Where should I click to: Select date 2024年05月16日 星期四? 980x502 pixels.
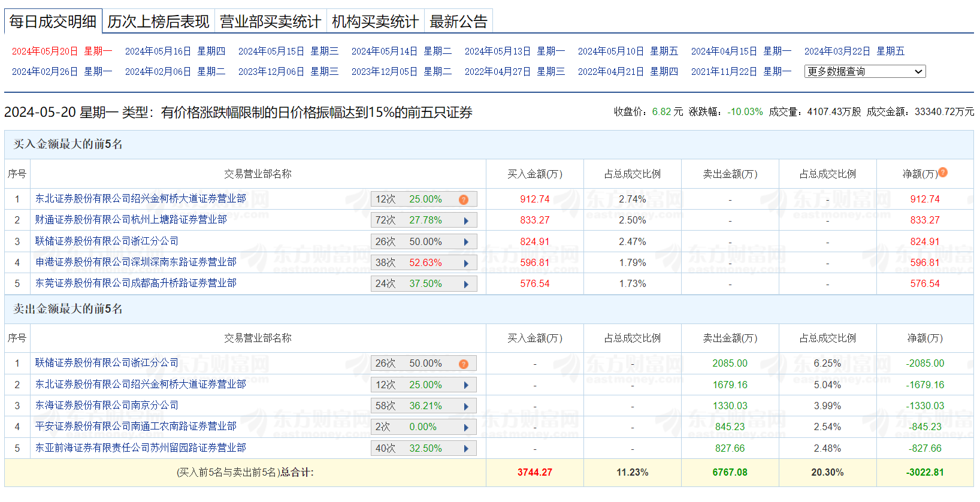[175, 52]
